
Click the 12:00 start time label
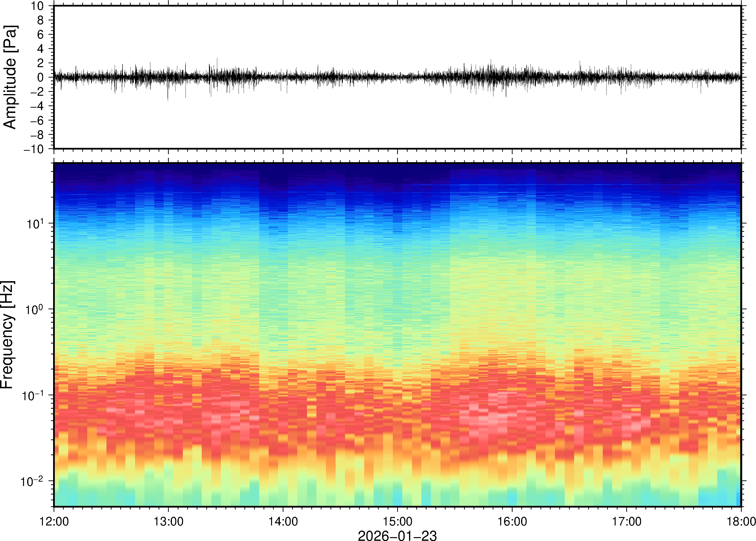tap(54, 521)
